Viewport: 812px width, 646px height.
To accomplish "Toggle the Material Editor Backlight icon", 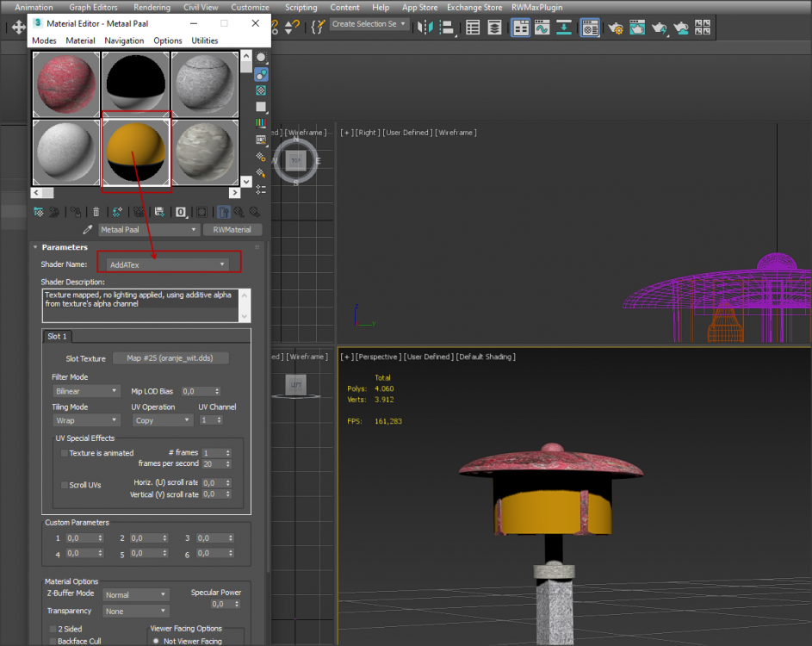I will coord(261,75).
